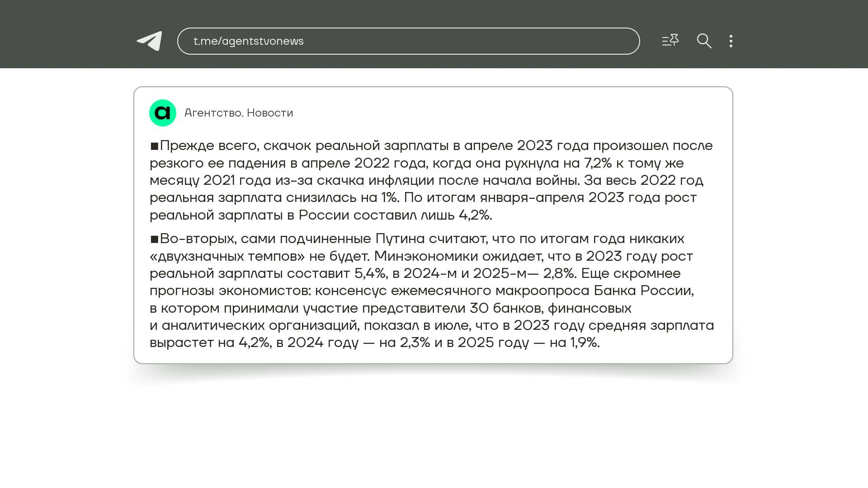Click the words Банка России in text
The width and height of the screenshot is (868, 488).
[643, 291]
